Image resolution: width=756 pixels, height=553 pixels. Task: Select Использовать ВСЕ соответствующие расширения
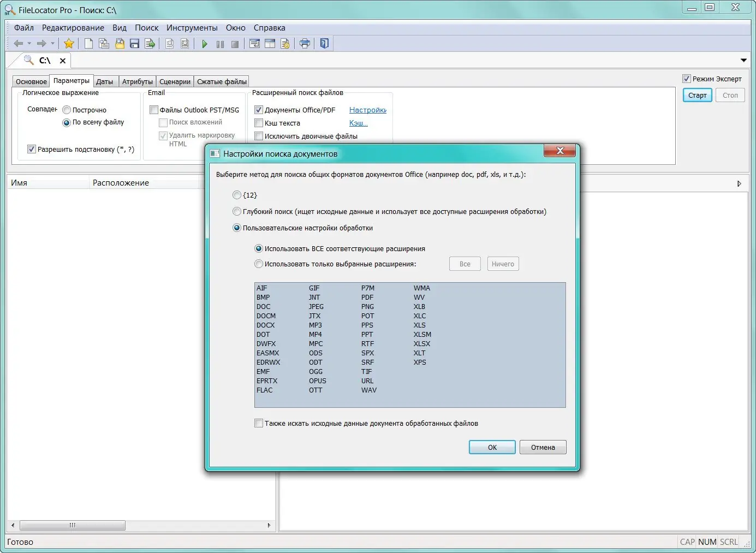pos(259,248)
